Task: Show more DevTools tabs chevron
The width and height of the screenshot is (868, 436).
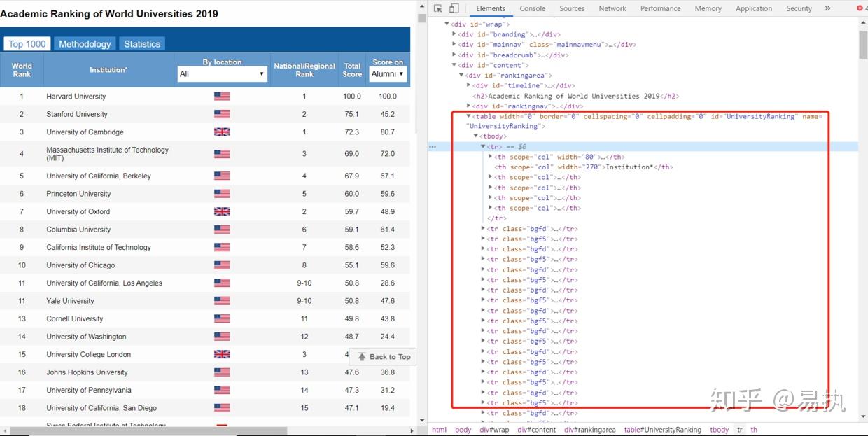Action: coord(827,8)
